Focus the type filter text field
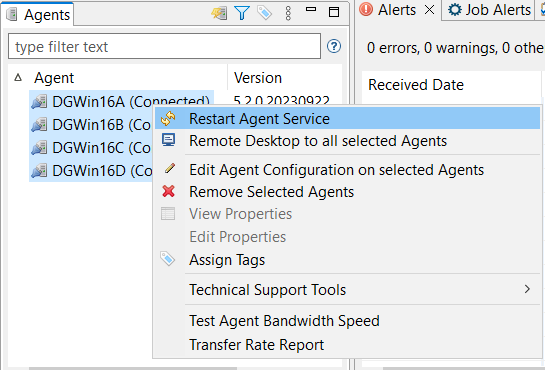This screenshot has height=370, width=545. point(164,46)
